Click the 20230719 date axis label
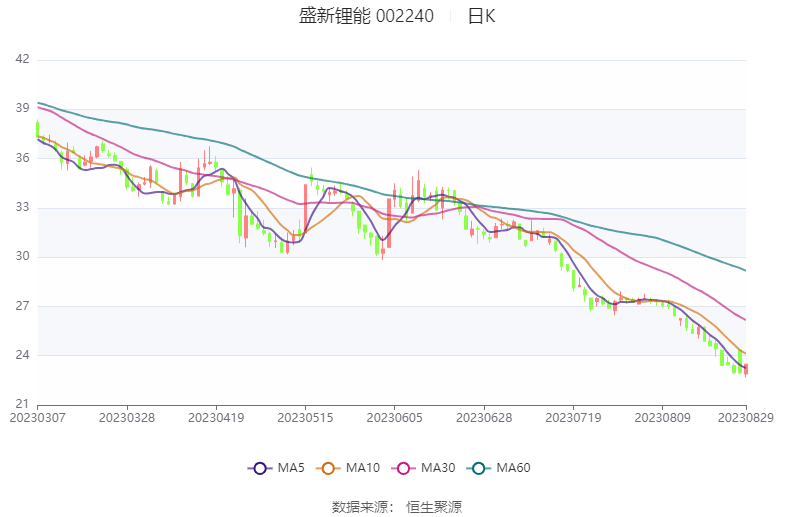The height and width of the screenshot is (517, 794). (573, 416)
